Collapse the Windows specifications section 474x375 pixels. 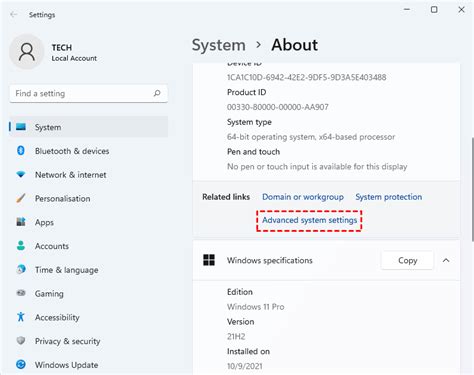coord(446,260)
